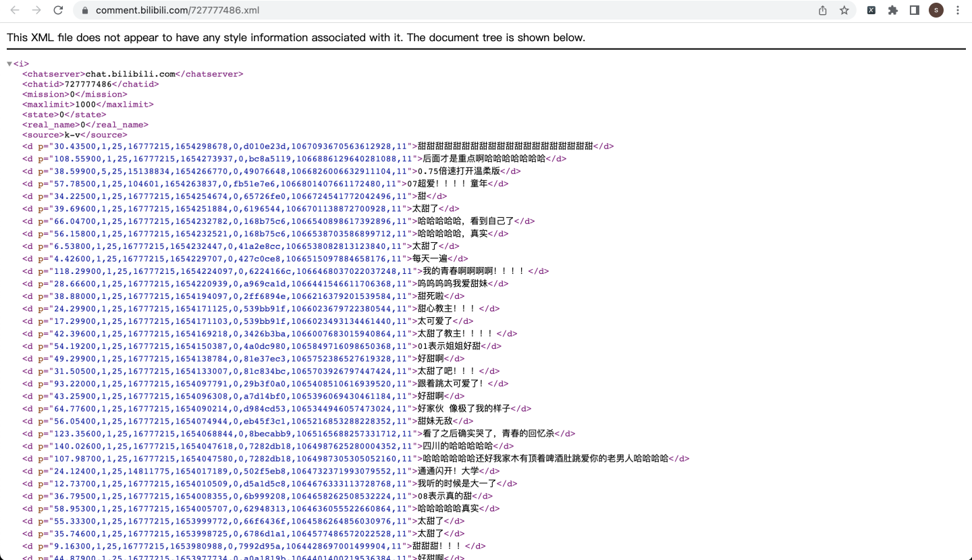Click comment text 哈哈哈哈哈真实

point(448,508)
